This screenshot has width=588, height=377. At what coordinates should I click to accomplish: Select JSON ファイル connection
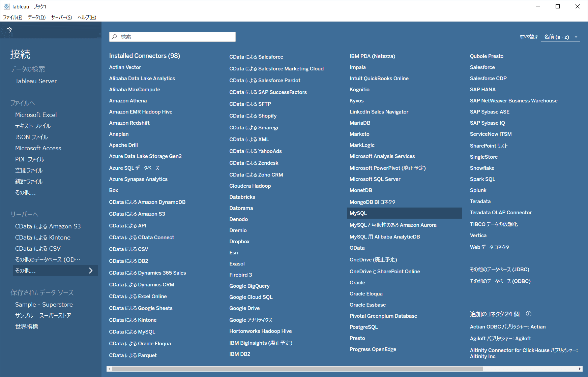point(32,137)
